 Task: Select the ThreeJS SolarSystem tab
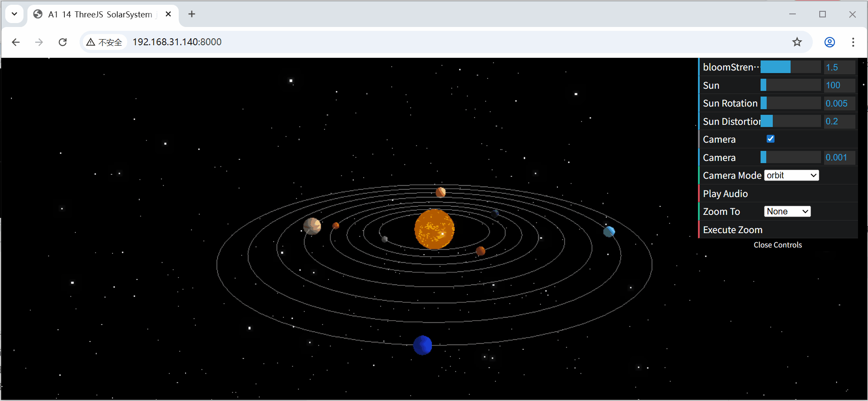pyautogui.click(x=103, y=14)
